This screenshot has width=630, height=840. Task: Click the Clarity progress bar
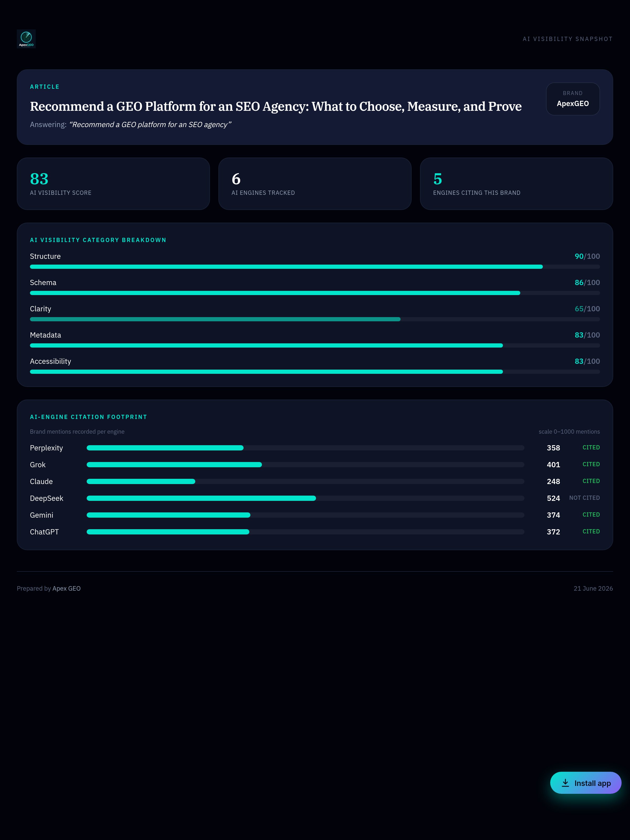tap(315, 319)
